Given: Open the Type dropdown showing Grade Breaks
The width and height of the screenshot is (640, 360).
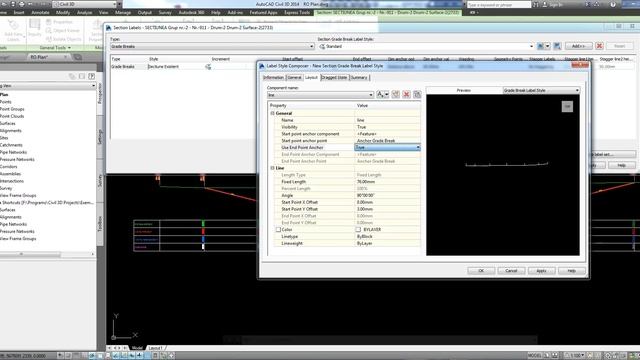Looking at the screenshot, I should (311, 47).
